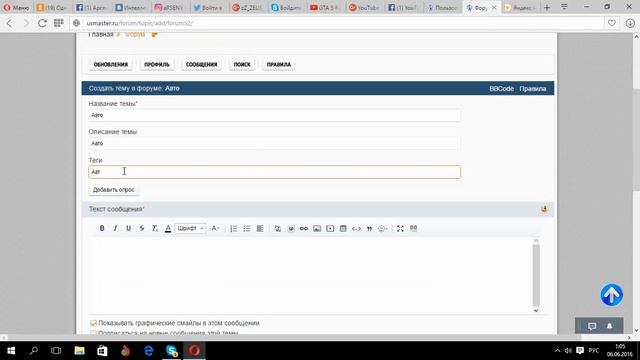The image size is (640, 360).
Task: Clear text formatting with Tx icon
Action: 155,228
